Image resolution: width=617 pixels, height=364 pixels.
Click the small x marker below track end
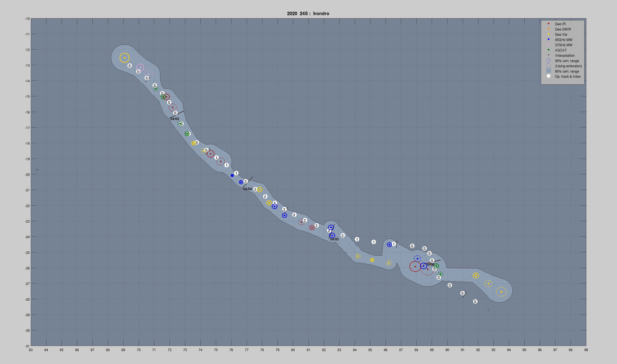pos(488,310)
